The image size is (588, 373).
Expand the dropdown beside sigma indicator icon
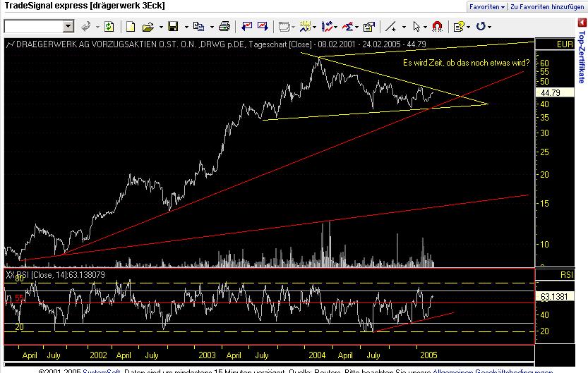click(x=356, y=27)
